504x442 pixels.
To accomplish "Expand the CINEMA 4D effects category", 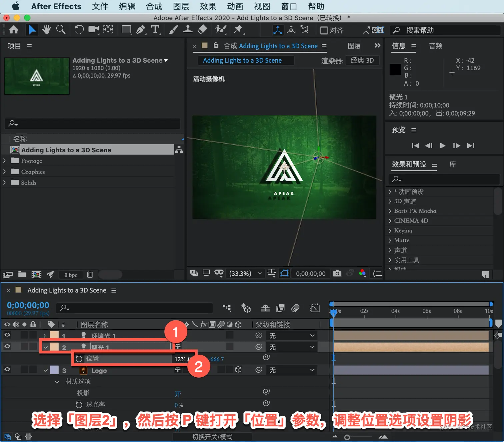I will pos(390,221).
